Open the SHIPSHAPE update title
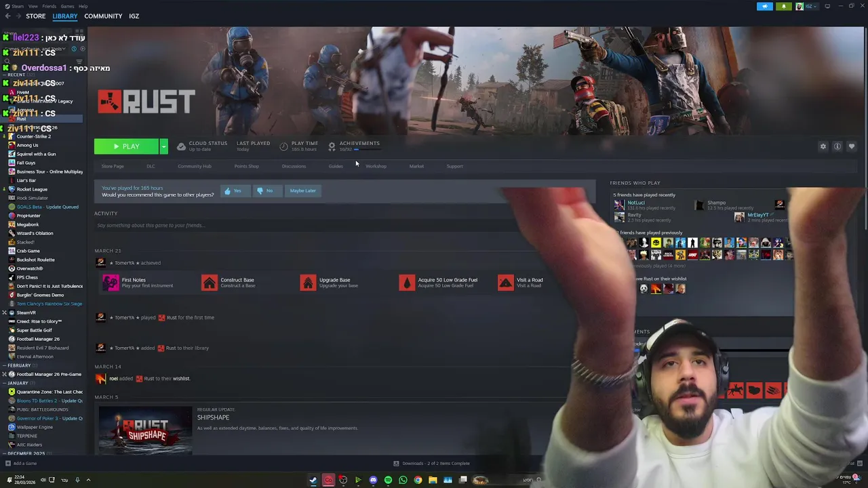Screen dimensions: 868x488 tap(213, 418)
